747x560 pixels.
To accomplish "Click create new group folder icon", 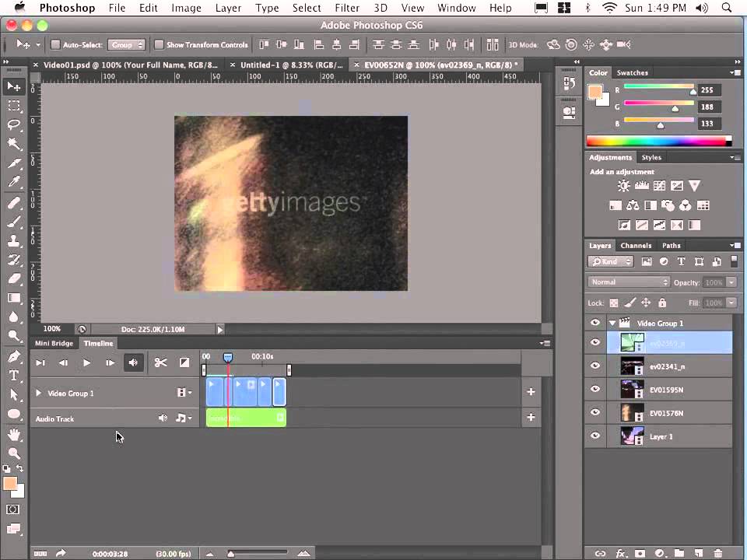I will coord(679,553).
